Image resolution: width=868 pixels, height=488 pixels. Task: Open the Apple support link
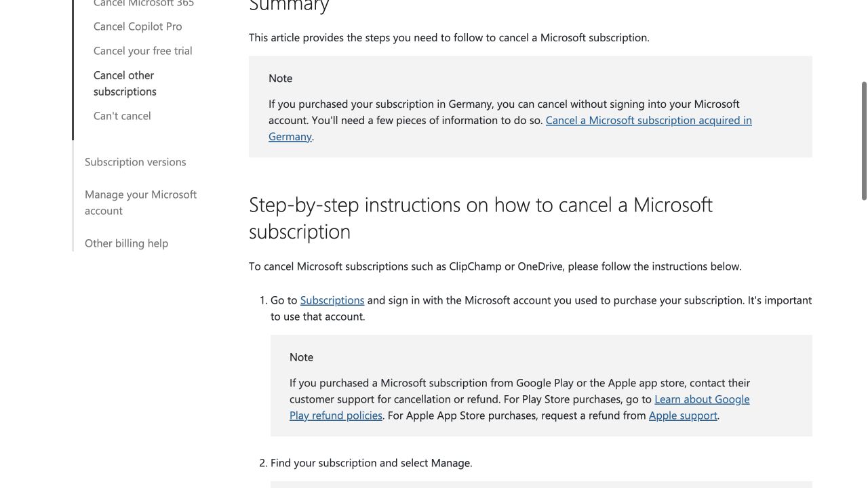pos(683,415)
